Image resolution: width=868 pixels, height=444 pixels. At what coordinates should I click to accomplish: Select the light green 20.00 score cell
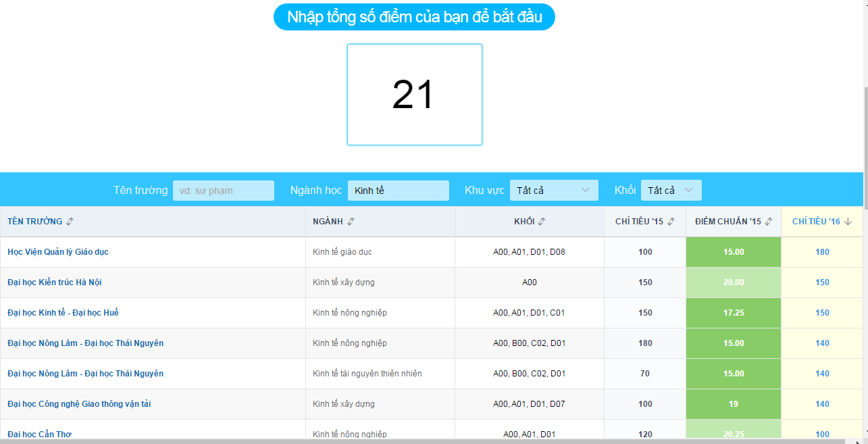pyautogui.click(x=734, y=282)
